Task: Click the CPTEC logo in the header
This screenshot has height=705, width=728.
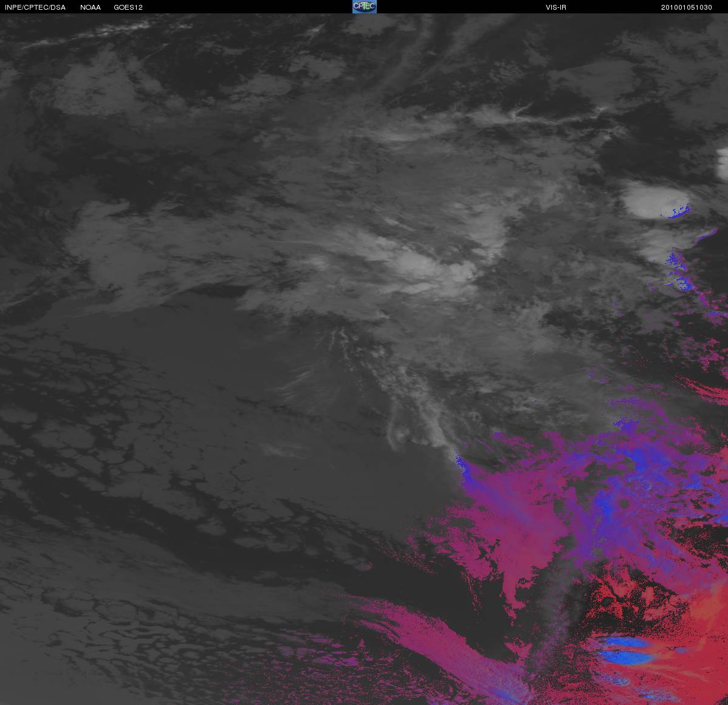Action: tap(365, 7)
